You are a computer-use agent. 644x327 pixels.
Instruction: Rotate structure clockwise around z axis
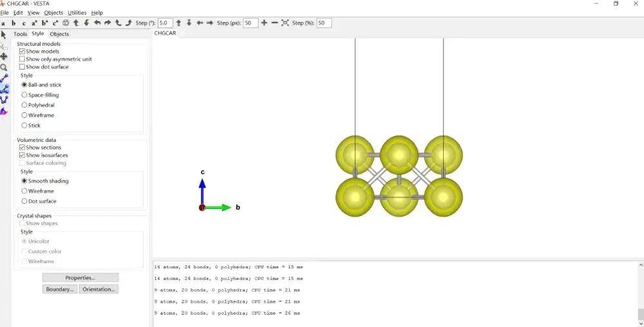pyautogui.click(x=129, y=23)
